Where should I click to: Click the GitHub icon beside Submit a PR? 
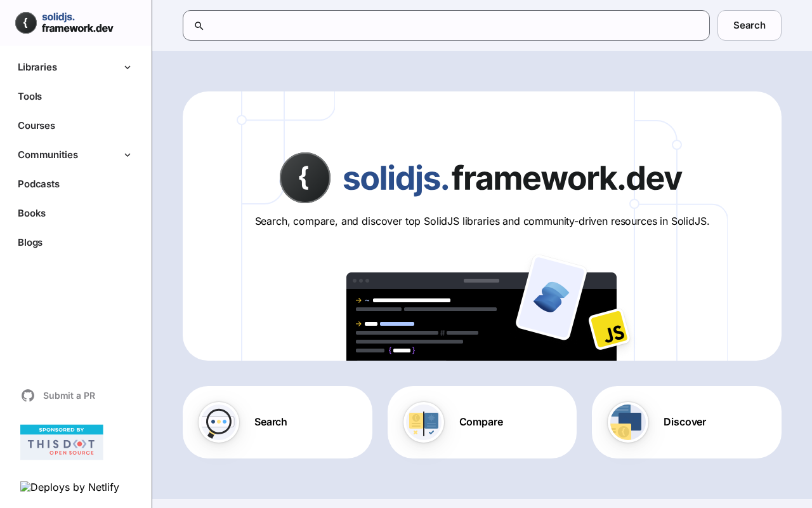[x=28, y=396]
